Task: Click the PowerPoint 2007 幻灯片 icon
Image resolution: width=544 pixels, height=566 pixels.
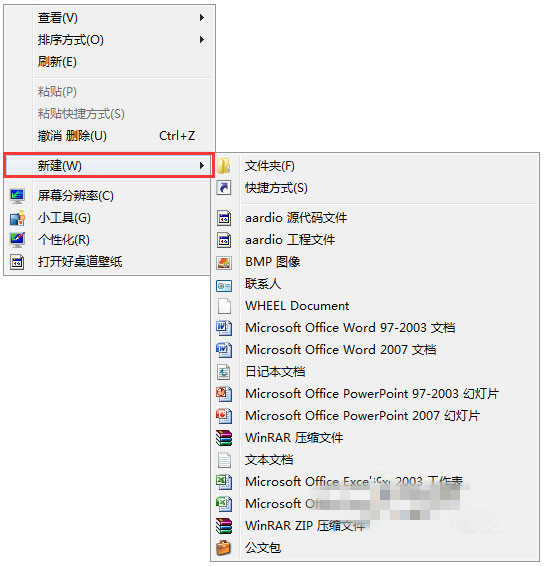Action: [224, 416]
